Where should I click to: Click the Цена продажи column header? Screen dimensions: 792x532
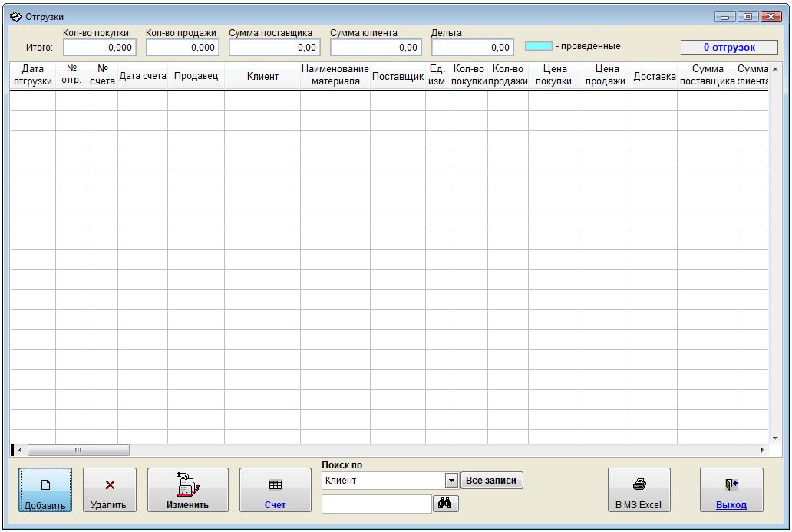click(x=606, y=75)
